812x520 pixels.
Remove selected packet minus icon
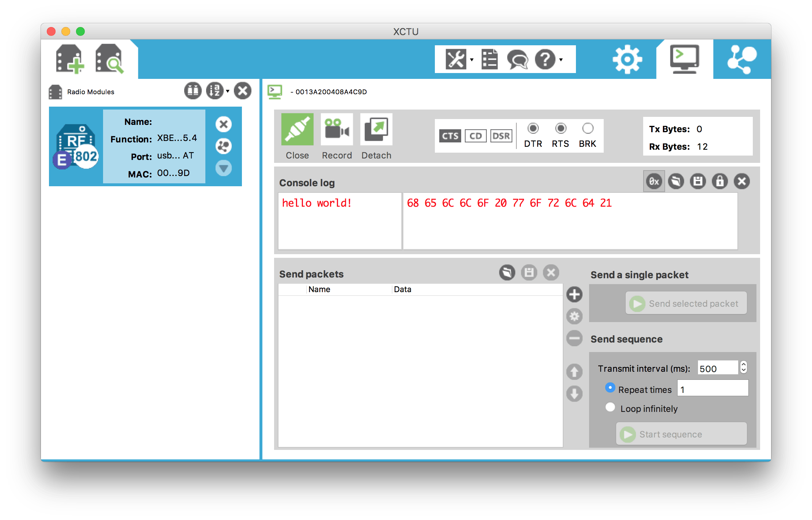coord(574,338)
